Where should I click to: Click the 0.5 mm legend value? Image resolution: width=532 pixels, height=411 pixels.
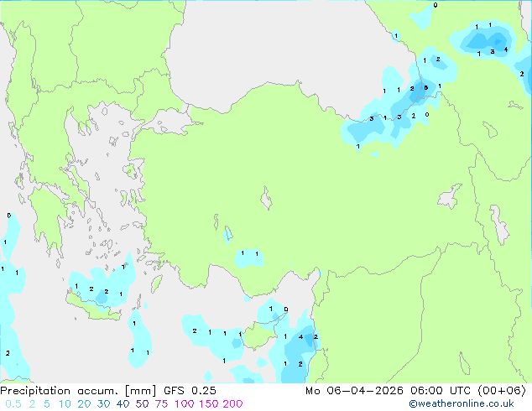(x=13, y=404)
